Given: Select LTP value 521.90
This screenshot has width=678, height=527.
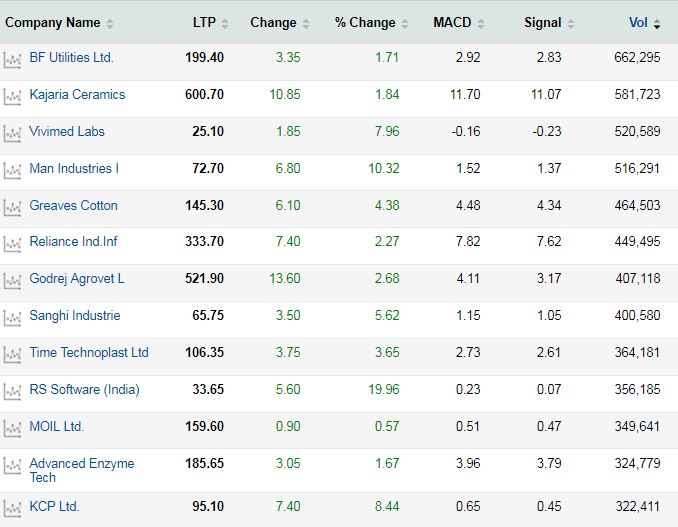Looking at the screenshot, I should click(205, 279).
